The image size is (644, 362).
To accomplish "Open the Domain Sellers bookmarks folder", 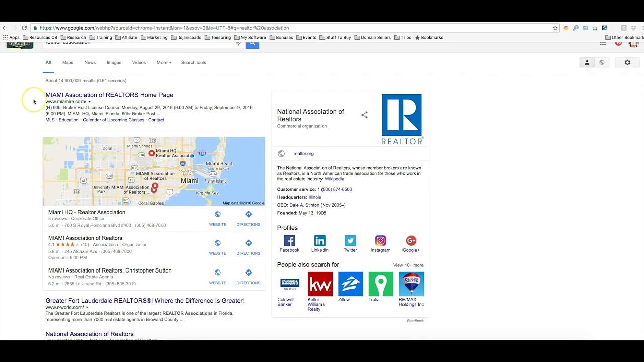I will click(373, 38).
